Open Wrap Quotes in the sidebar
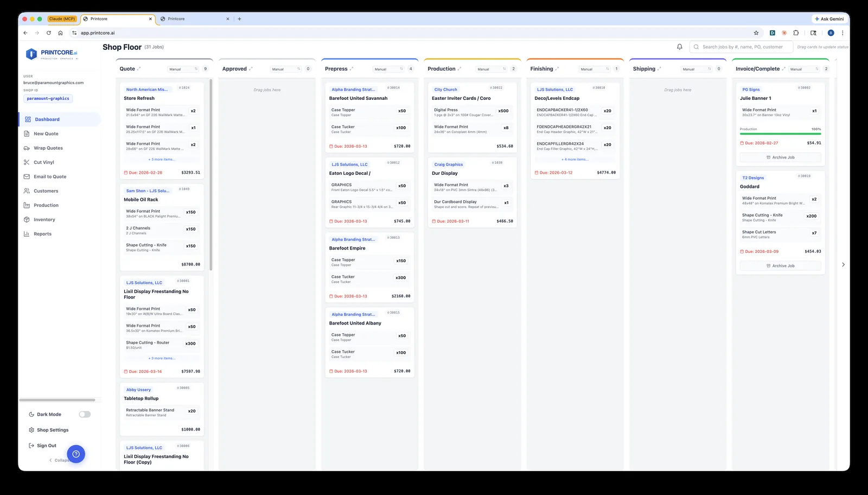The height and width of the screenshot is (495, 868). pyautogui.click(x=60, y=148)
